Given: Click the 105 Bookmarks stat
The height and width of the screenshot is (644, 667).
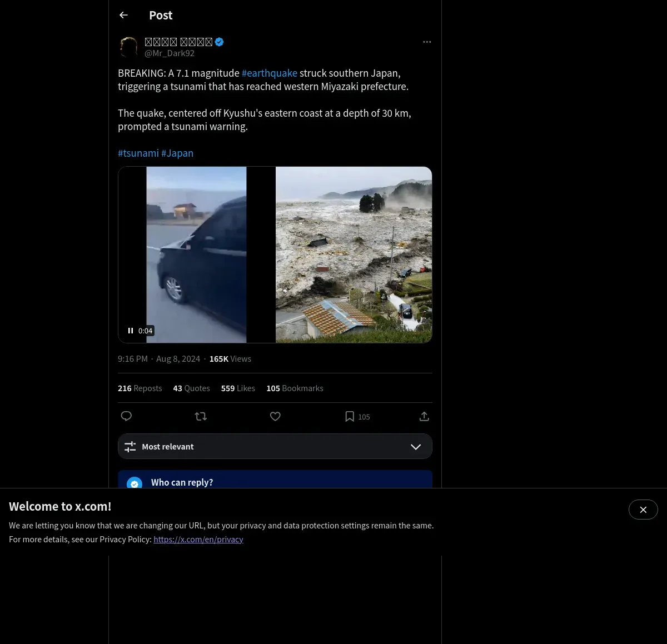Looking at the screenshot, I should (x=295, y=388).
